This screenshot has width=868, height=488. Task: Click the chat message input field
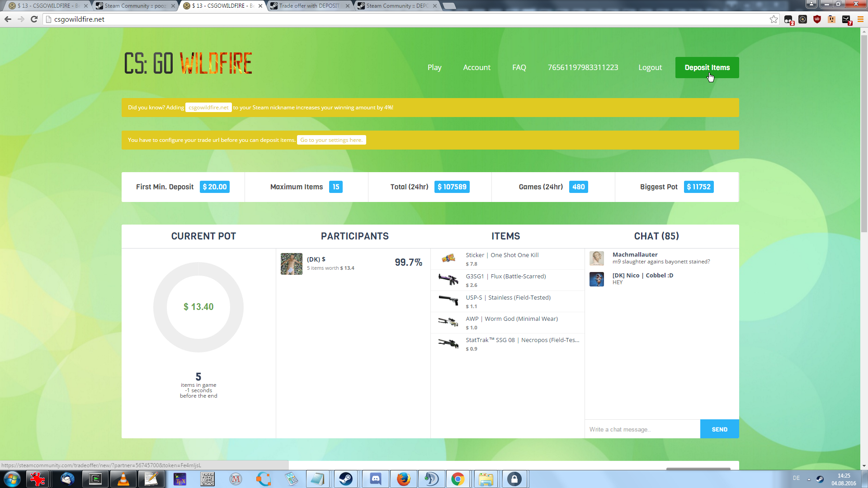click(642, 429)
